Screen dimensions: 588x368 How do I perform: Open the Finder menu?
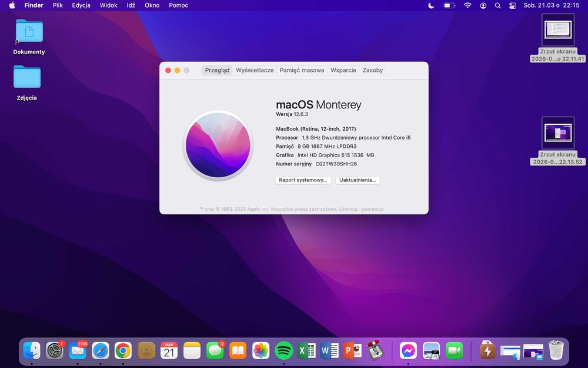coord(34,5)
